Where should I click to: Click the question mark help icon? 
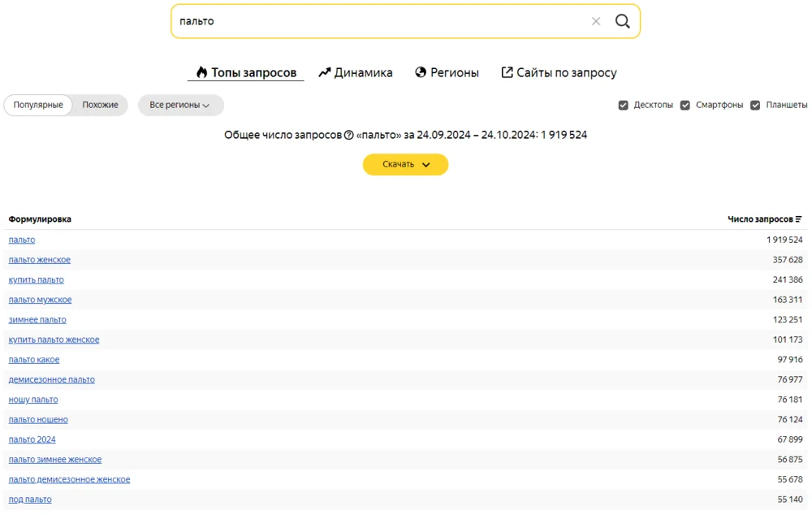349,136
